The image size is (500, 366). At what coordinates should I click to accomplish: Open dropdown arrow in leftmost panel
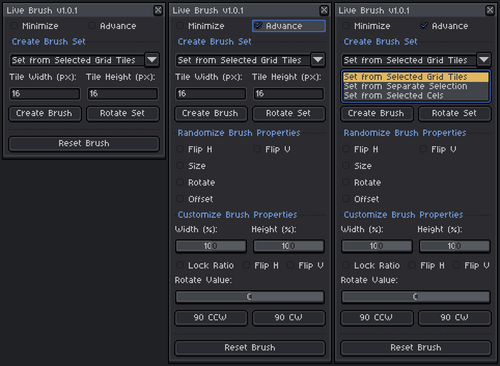(152, 60)
